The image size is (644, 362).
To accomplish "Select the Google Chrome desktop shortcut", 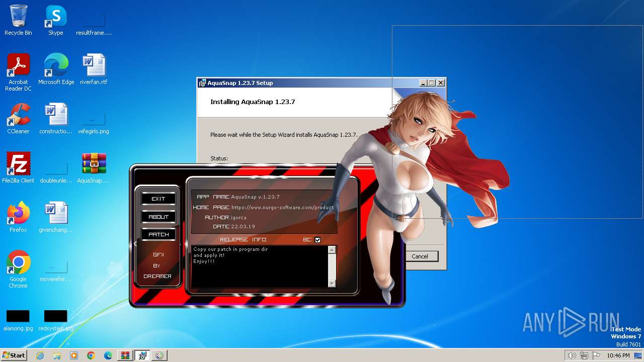I will tap(18, 269).
